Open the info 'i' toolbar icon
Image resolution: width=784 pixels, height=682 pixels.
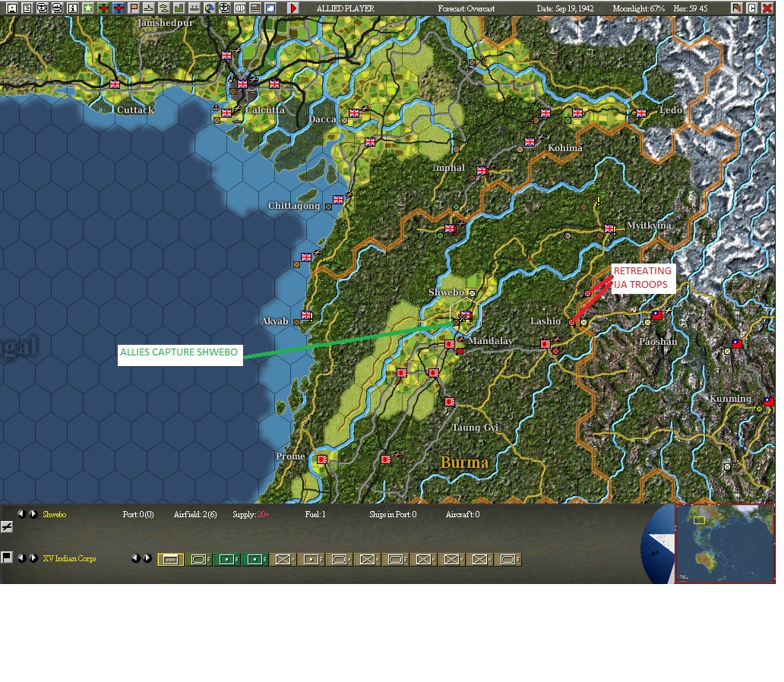pos(72,8)
